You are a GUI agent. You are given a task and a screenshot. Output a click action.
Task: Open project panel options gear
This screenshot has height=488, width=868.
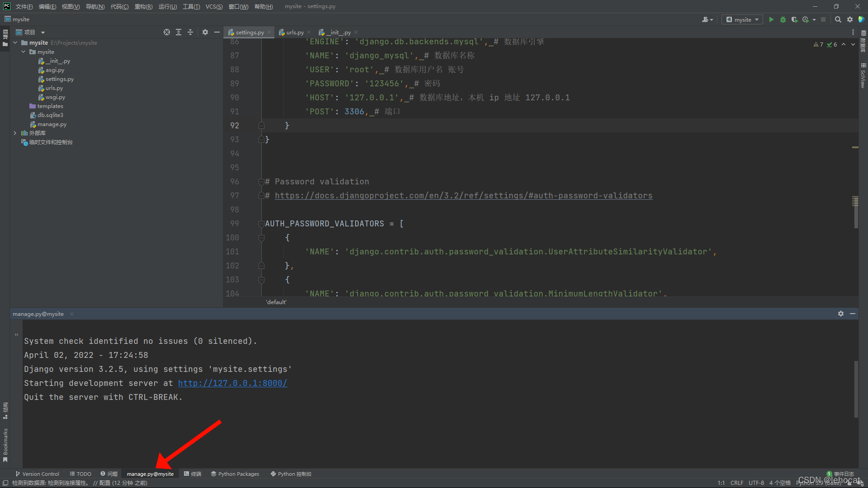coord(205,32)
